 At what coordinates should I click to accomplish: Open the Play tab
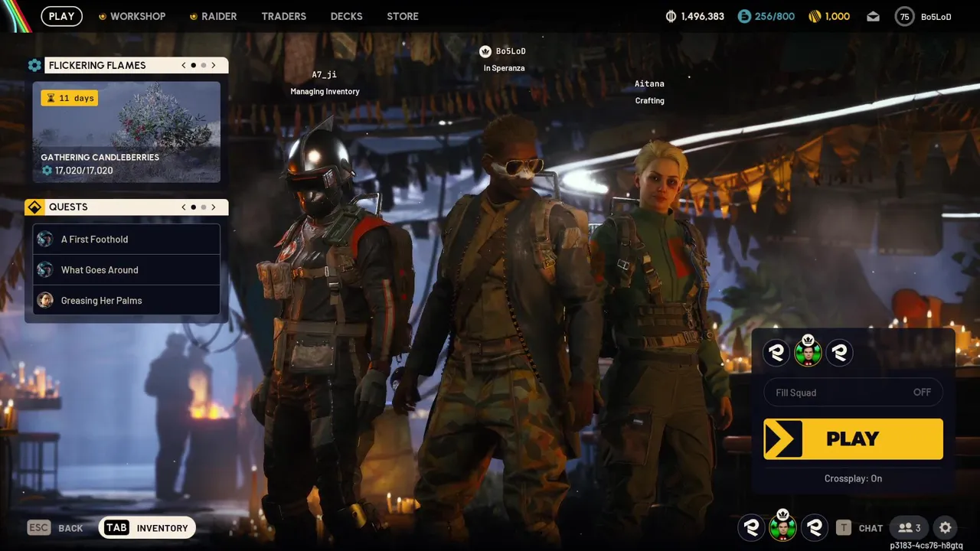point(62,16)
